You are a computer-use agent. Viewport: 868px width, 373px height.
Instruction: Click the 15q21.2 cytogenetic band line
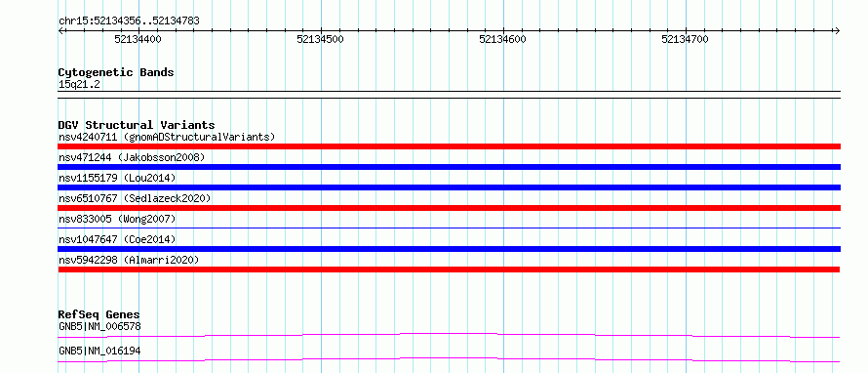pos(449,95)
